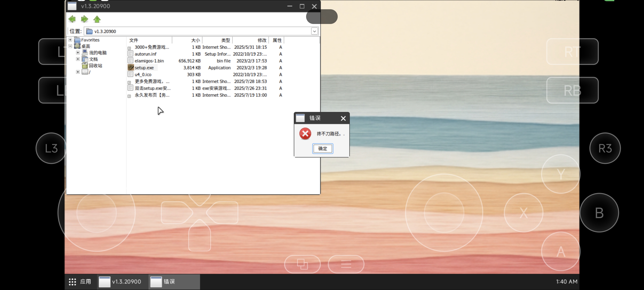644x290 pixels.
Task: Click the green forward arrow icon
Action: [x=85, y=19]
